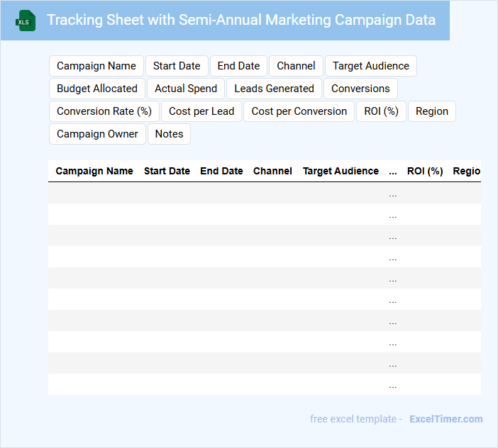The height and width of the screenshot is (448, 498).
Task: Click the Start Date tag
Action: (x=177, y=66)
